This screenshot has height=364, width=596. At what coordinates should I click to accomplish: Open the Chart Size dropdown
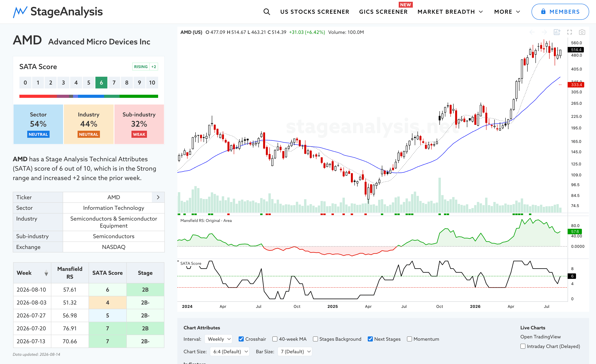(x=230, y=351)
